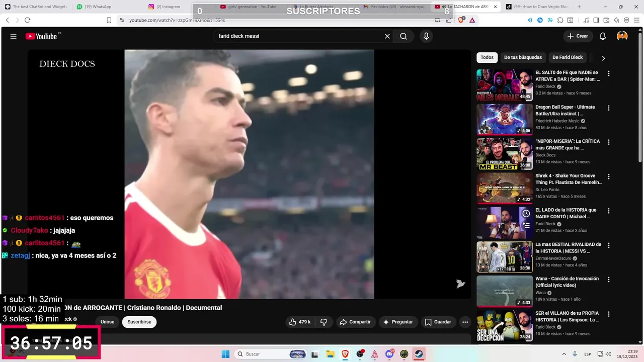Open options for 'EL LADO de la HISTORIA' video
644x362 pixels.
609,211
